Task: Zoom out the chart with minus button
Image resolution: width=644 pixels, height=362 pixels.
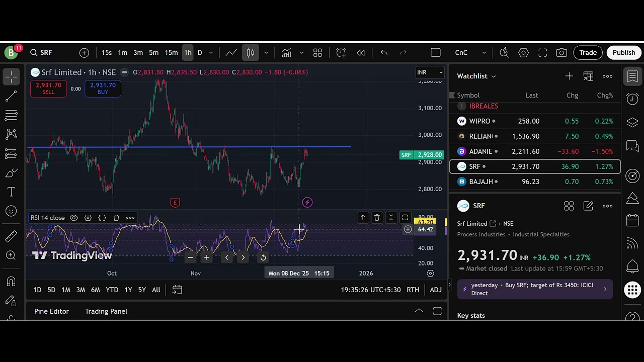Action: [x=190, y=257]
